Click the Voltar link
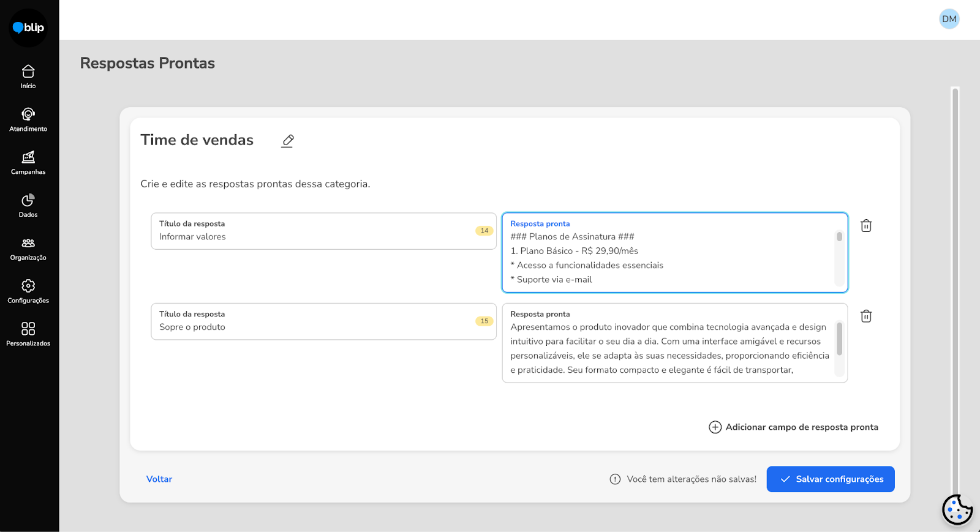Image resolution: width=980 pixels, height=532 pixels. (x=159, y=479)
